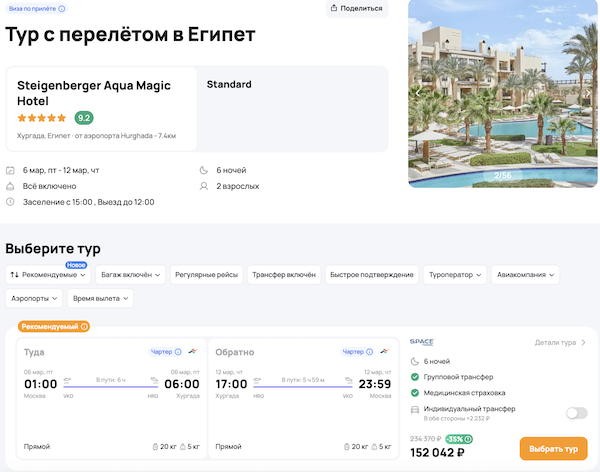Show the previous hotel photo with left arrow
Viewport: 600px width, 472px height.
(x=419, y=92)
